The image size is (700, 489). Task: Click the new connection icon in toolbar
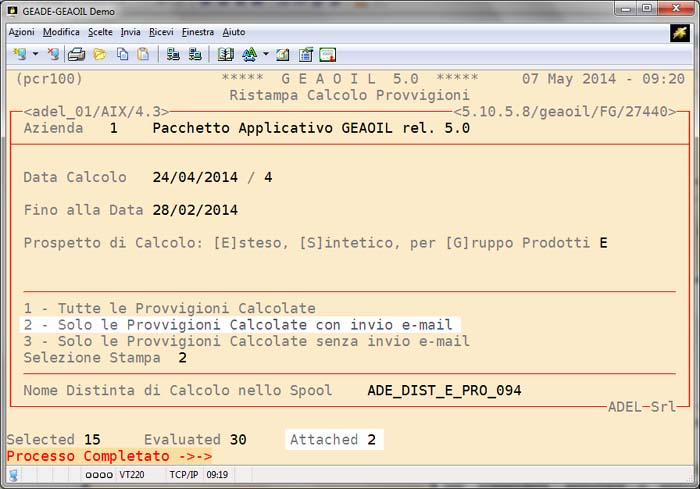(19, 54)
